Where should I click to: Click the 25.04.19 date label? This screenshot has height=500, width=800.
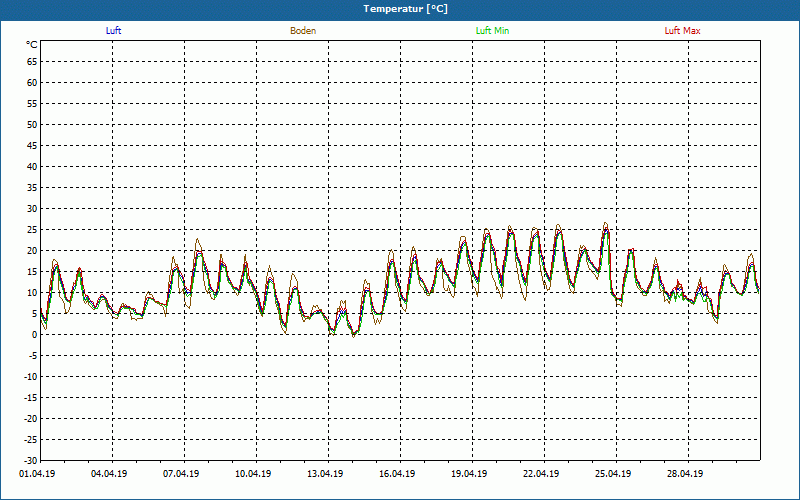point(613,474)
